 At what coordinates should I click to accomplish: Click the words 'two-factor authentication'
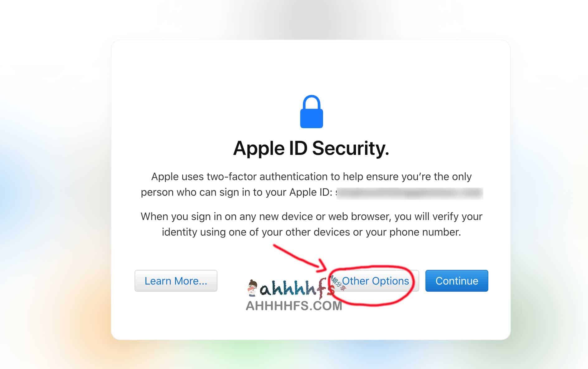(267, 177)
